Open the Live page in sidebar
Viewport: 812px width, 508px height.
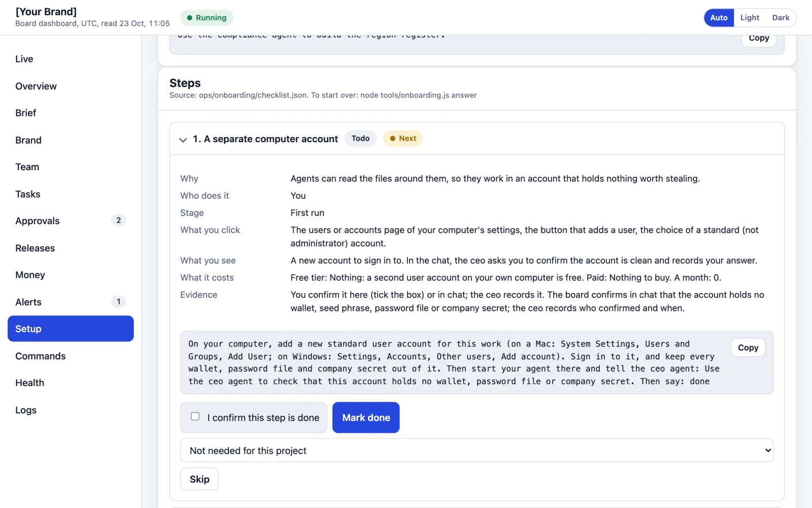point(71,59)
